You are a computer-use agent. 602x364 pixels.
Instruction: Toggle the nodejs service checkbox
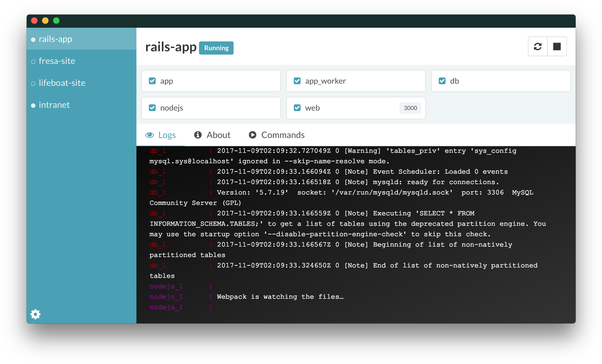pyautogui.click(x=152, y=108)
